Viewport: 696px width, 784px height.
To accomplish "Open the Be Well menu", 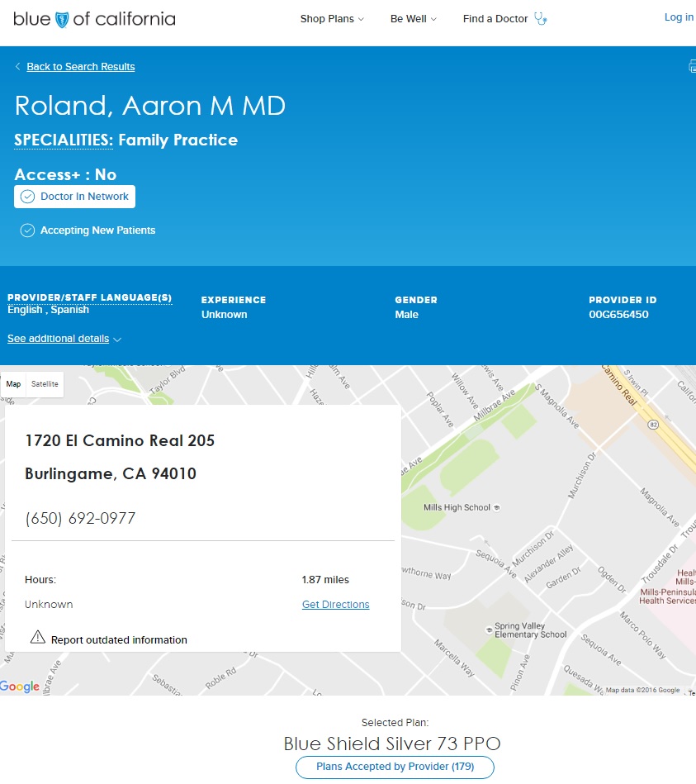I will point(413,19).
